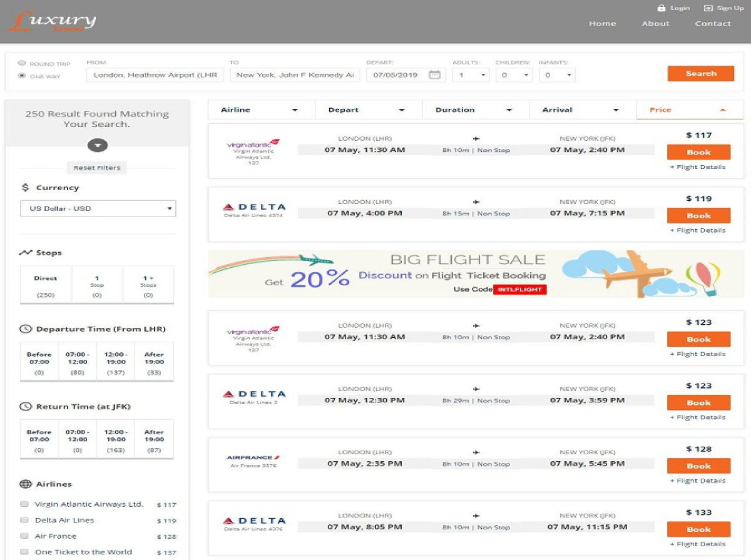
Task: Click the circular collapse arrow under results count
Action: click(x=98, y=146)
